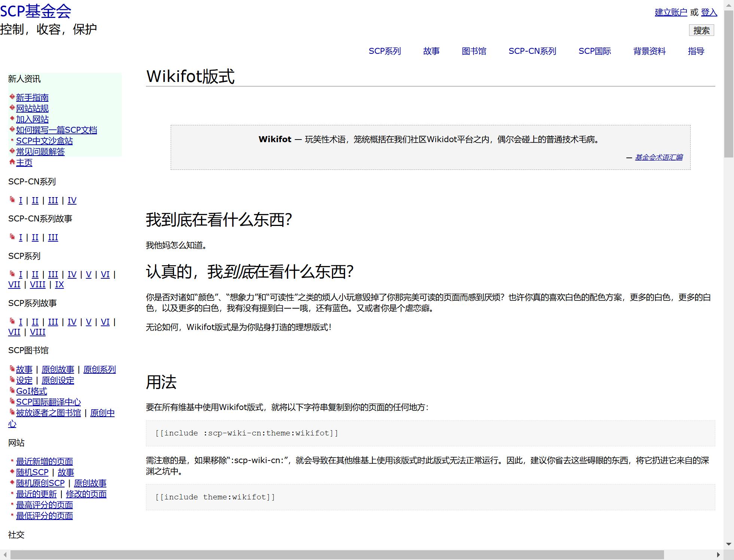This screenshot has height=560, width=734.
Task: Click the diamond icon beside 随机SCP
Action: [12, 472]
